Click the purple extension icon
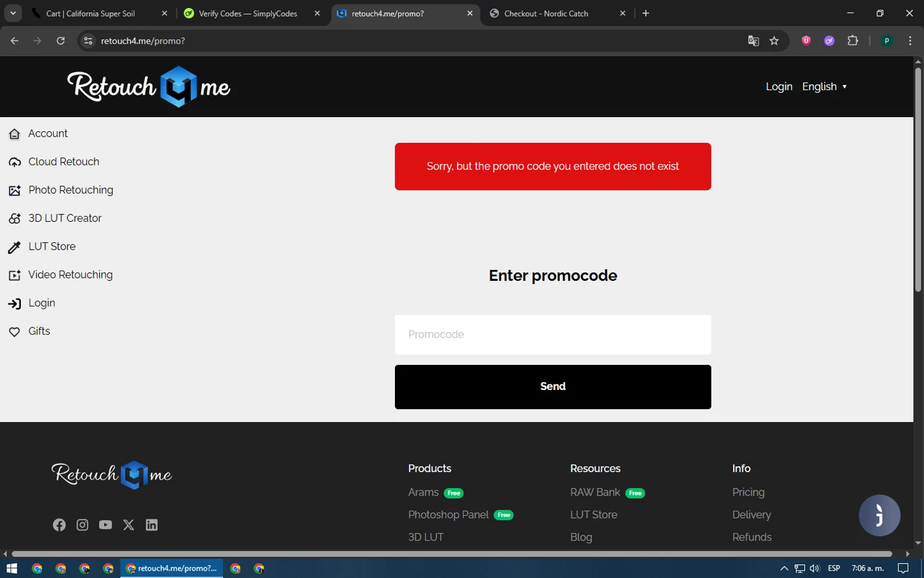Screen dimensions: 924x578 coord(829,41)
